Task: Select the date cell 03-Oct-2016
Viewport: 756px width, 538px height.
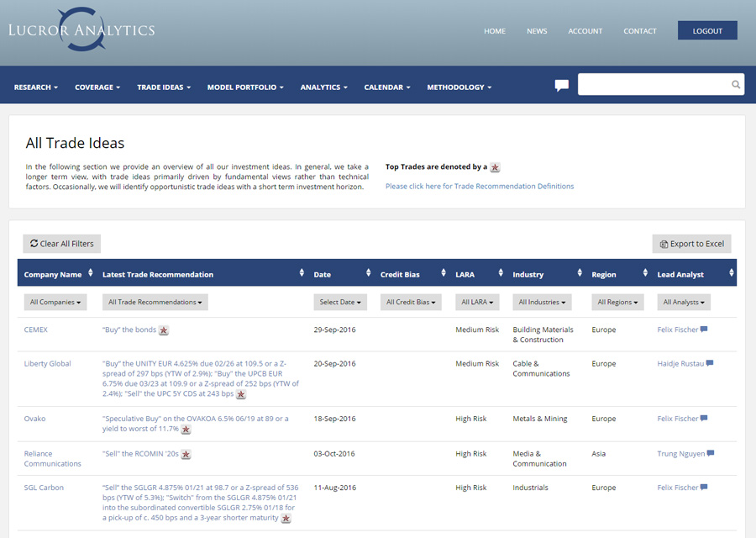Action: [334, 454]
